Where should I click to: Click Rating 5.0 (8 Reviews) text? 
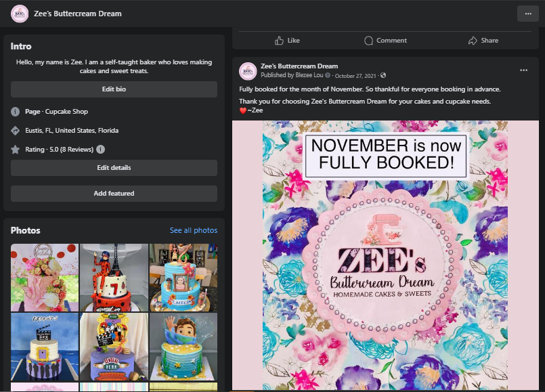[x=59, y=150]
